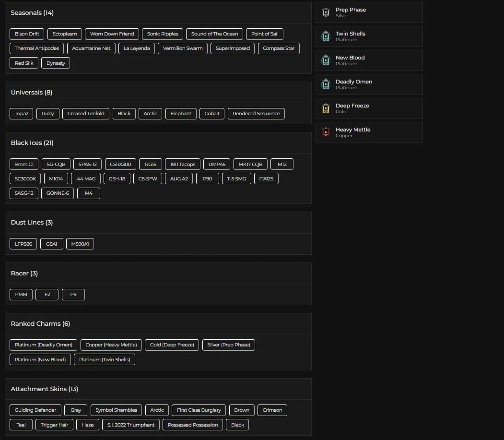Click the New Blood platinum charm icon

(326, 60)
